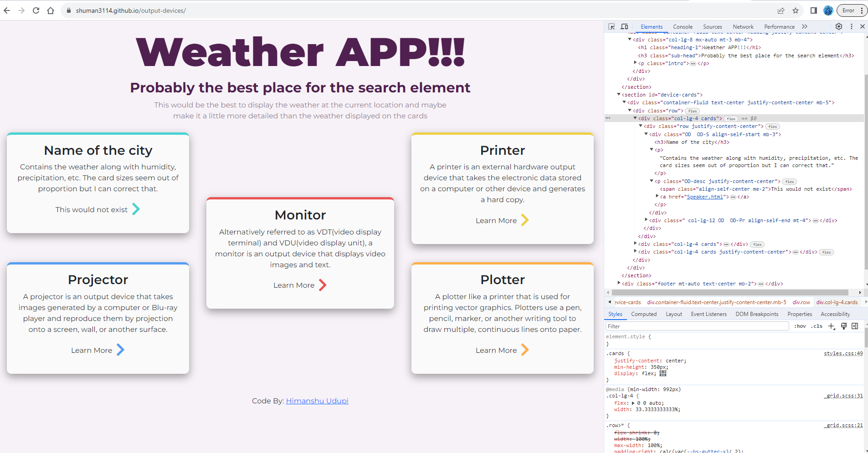This screenshot has height=453, width=868.
Task: Expand the footer mt-auto div node
Action: pyautogui.click(x=619, y=283)
